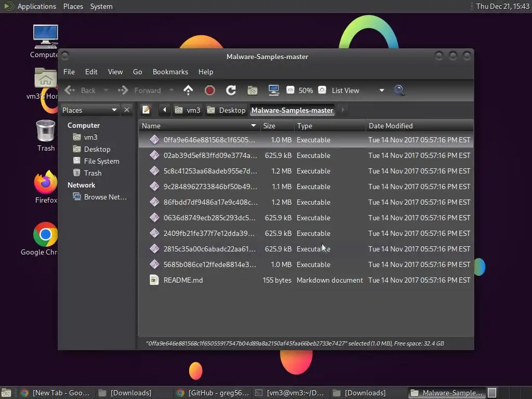Image resolution: width=532 pixels, height=399 pixels.
Task: Open the Home folder toolbar icon
Action: pos(252,90)
